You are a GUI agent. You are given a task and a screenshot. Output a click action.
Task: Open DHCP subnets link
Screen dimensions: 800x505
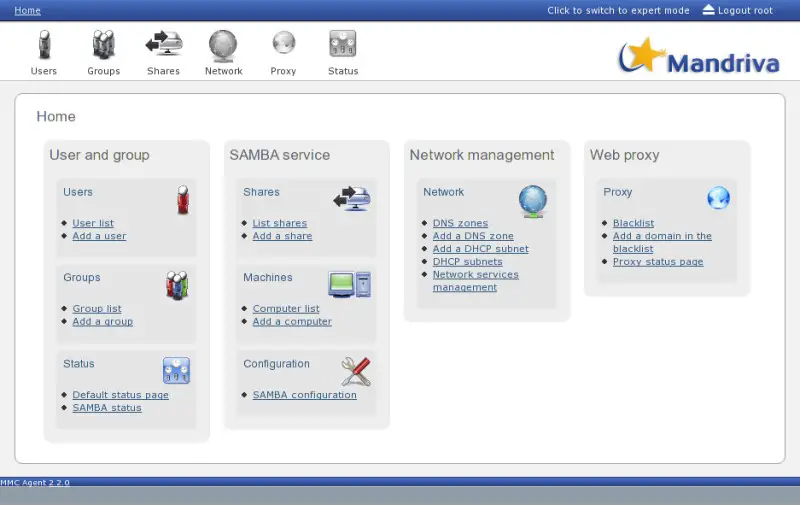pos(467,262)
